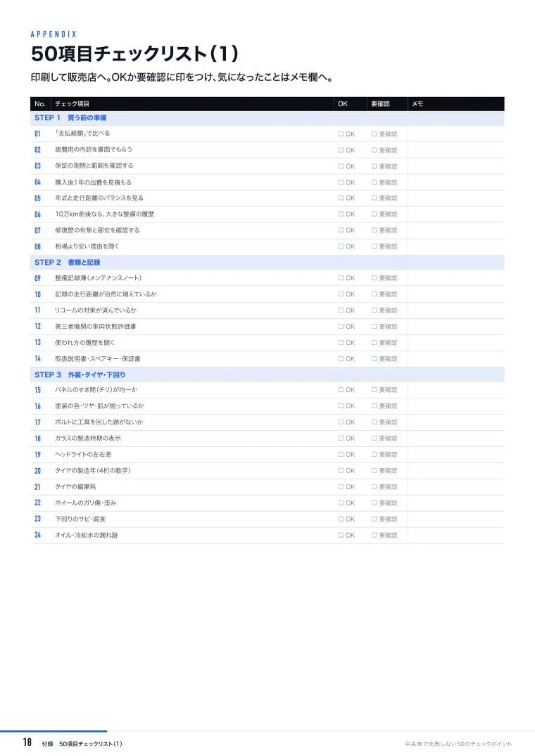This screenshot has height=756, width=535.
Task: Check OK for item 19 ヘッドライトの左右差
Action: (341, 454)
